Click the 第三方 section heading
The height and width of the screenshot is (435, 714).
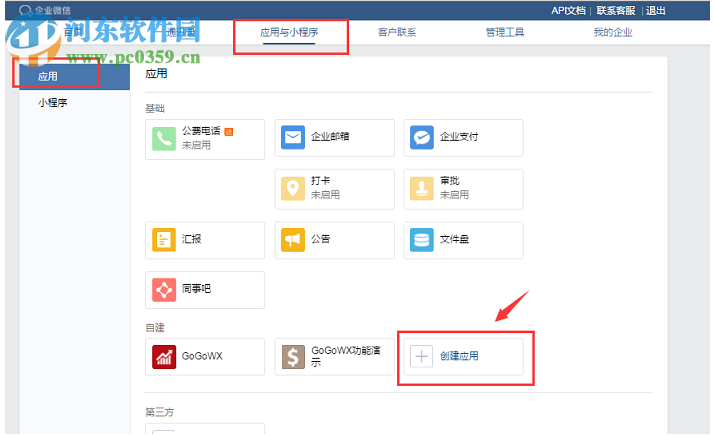pyautogui.click(x=159, y=413)
